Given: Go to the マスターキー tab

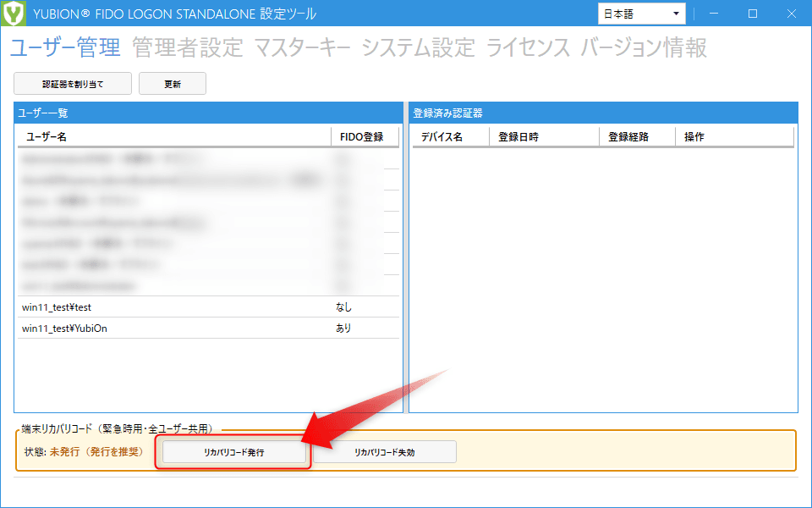Looking at the screenshot, I should [303, 48].
